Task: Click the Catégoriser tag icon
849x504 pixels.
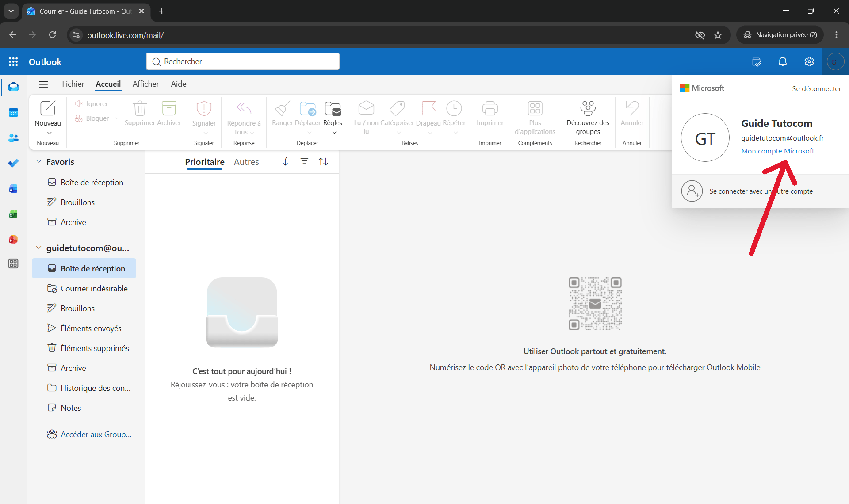Action: click(x=397, y=108)
